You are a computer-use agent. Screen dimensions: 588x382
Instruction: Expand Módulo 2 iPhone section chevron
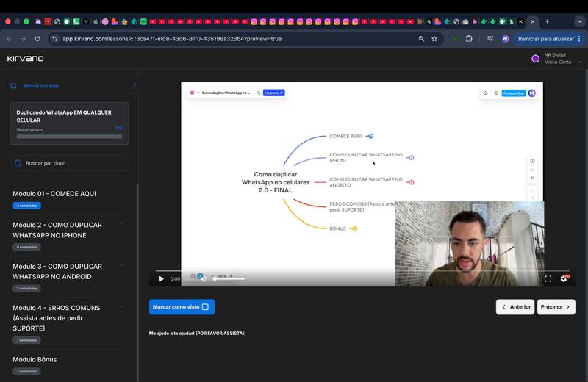[121, 224]
